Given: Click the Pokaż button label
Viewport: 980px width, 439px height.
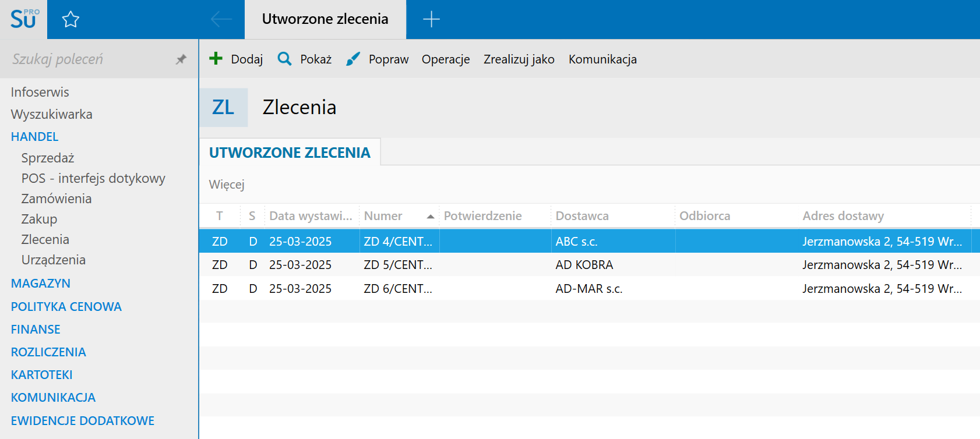Looking at the screenshot, I should click(316, 59).
